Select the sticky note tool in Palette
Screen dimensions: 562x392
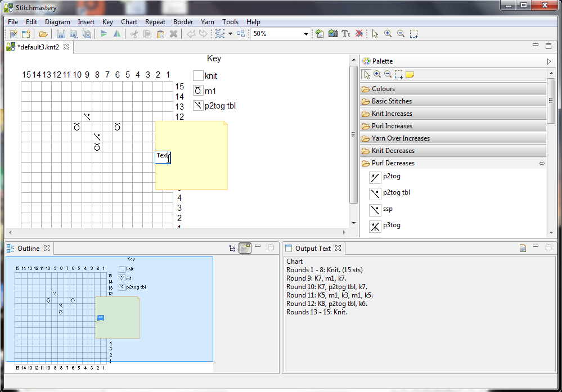[x=410, y=74]
